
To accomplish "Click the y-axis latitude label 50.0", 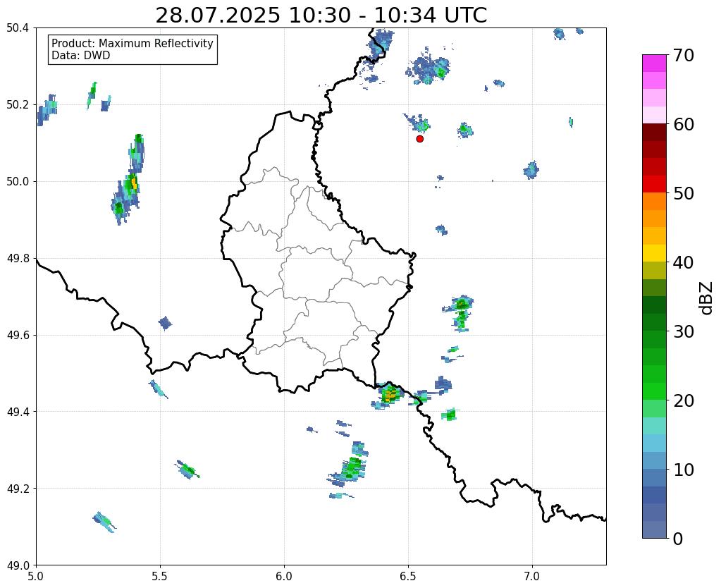I will (18, 182).
